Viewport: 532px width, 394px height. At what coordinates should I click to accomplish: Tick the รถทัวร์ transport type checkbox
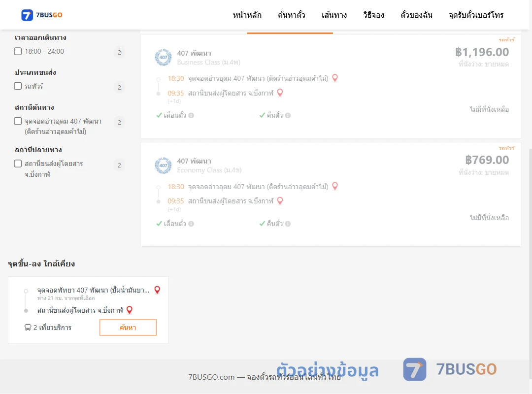click(18, 86)
